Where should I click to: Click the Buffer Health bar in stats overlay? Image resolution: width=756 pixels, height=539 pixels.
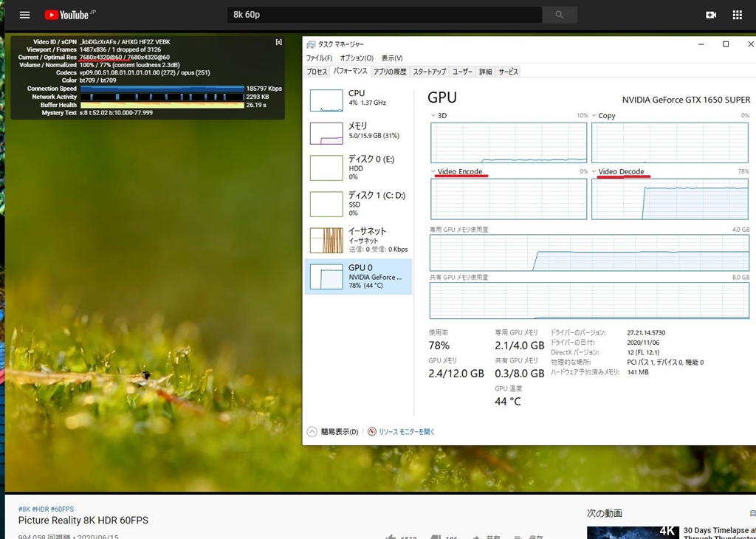coord(162,105)
